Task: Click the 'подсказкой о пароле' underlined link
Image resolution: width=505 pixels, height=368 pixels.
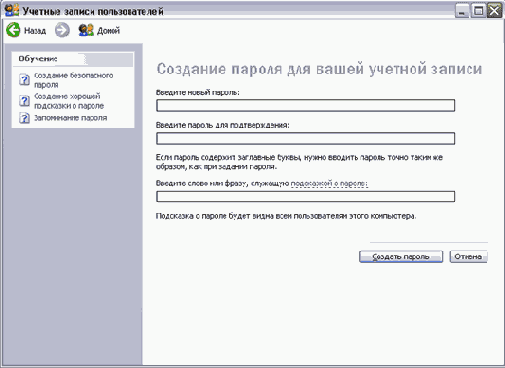Action: point(329,183)
